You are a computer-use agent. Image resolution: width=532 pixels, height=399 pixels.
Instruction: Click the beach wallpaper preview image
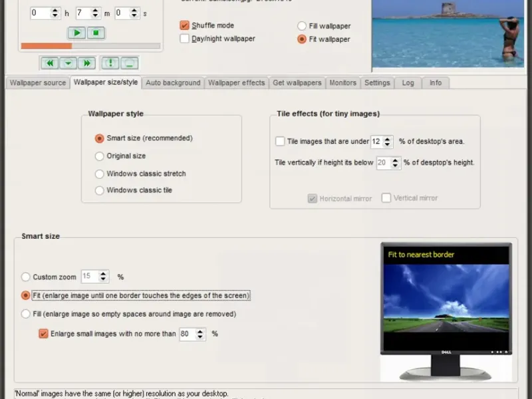coord(448,34)
